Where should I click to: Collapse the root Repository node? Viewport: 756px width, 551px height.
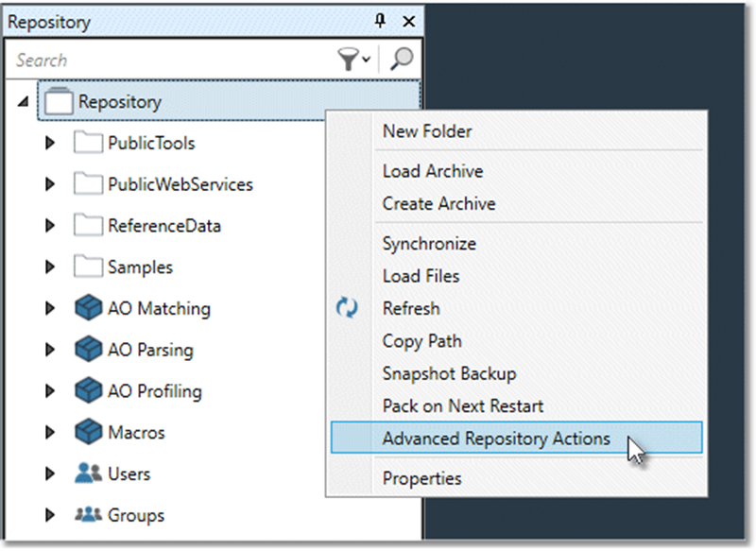23,103
